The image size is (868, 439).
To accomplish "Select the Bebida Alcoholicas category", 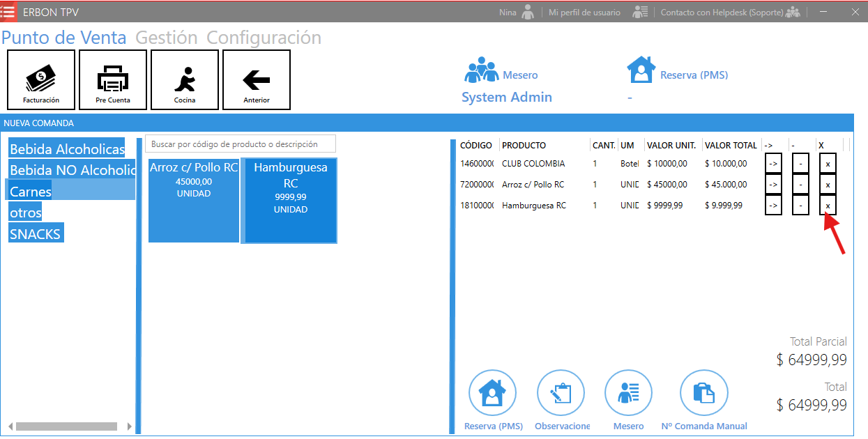I will pos(67,149).
